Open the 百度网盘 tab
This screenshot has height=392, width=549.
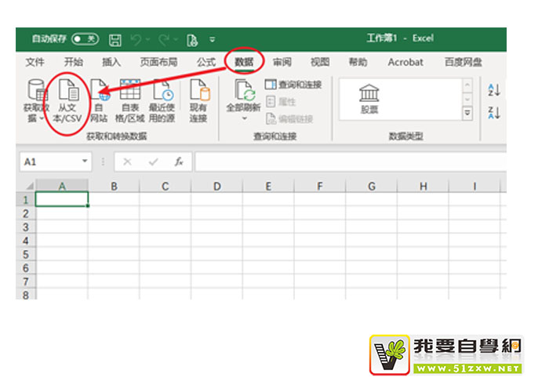[464, 62]
